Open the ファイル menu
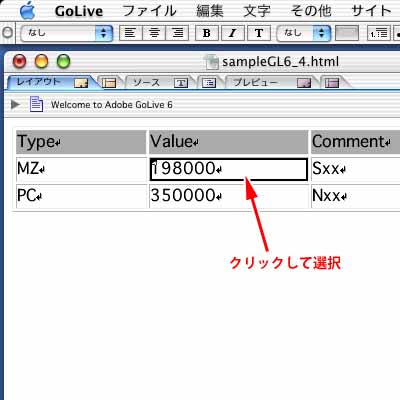 tap(149, 11)
